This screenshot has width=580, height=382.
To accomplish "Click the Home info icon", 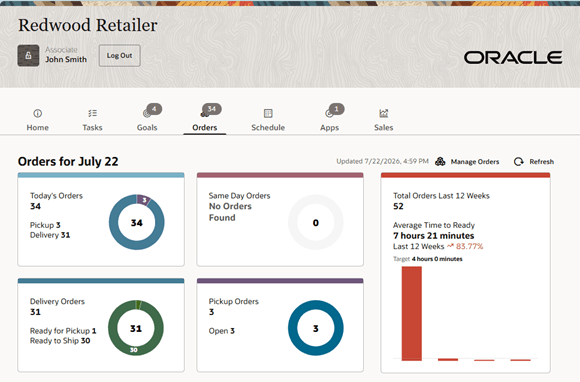I will [37, 113].
